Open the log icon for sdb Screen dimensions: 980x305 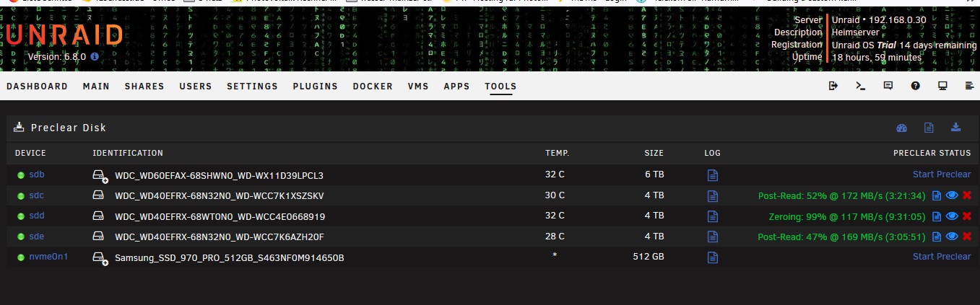(x=713, y=175)
